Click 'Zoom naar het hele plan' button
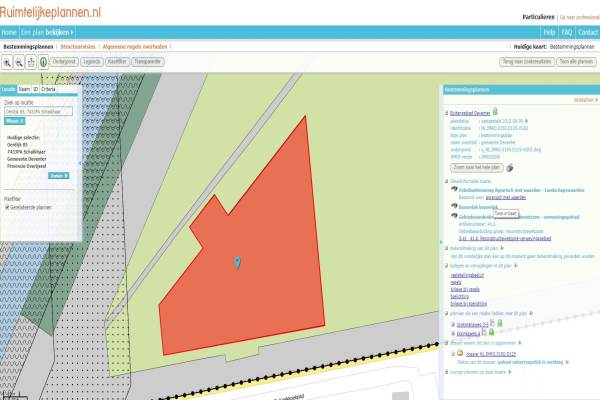 click(478, 167)
